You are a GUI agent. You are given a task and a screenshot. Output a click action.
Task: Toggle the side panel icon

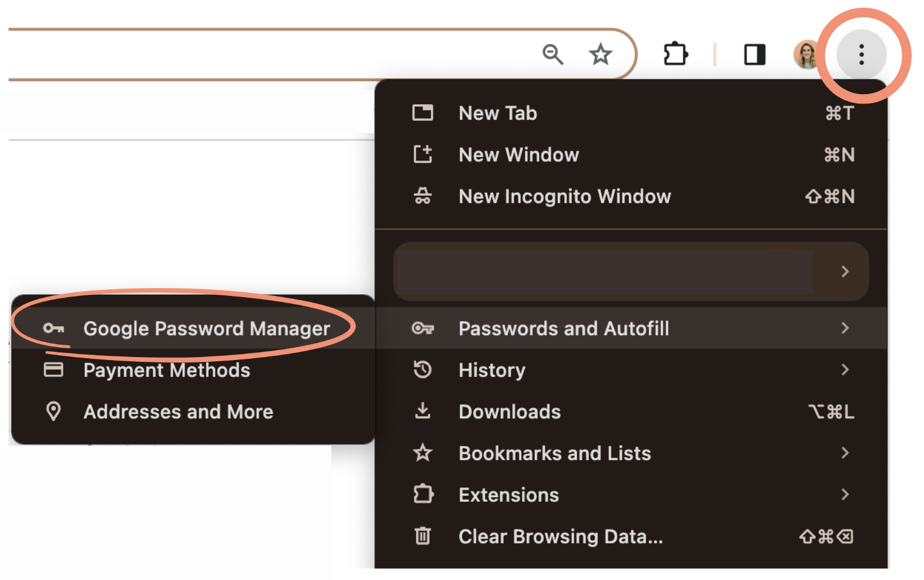755,54
